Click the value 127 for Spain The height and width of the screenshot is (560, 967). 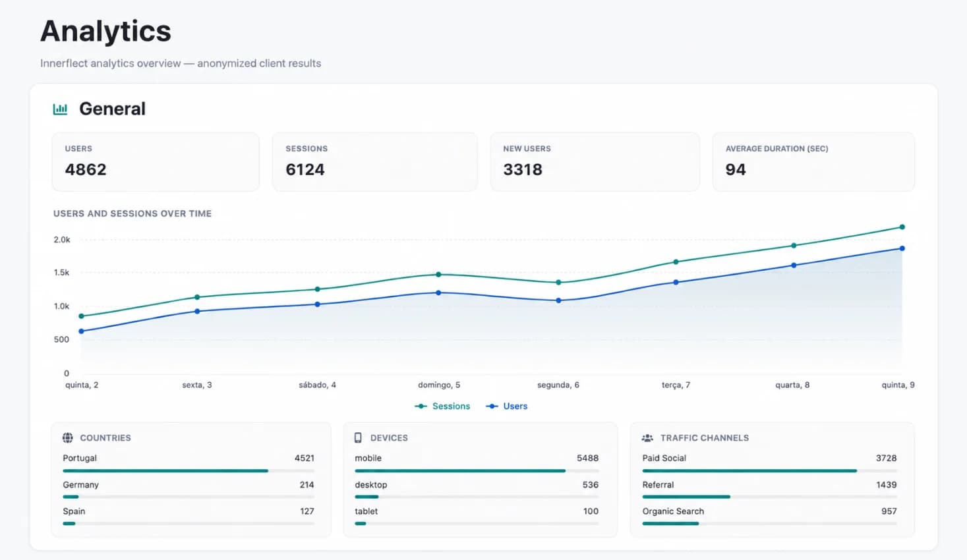tap(307, 511)
